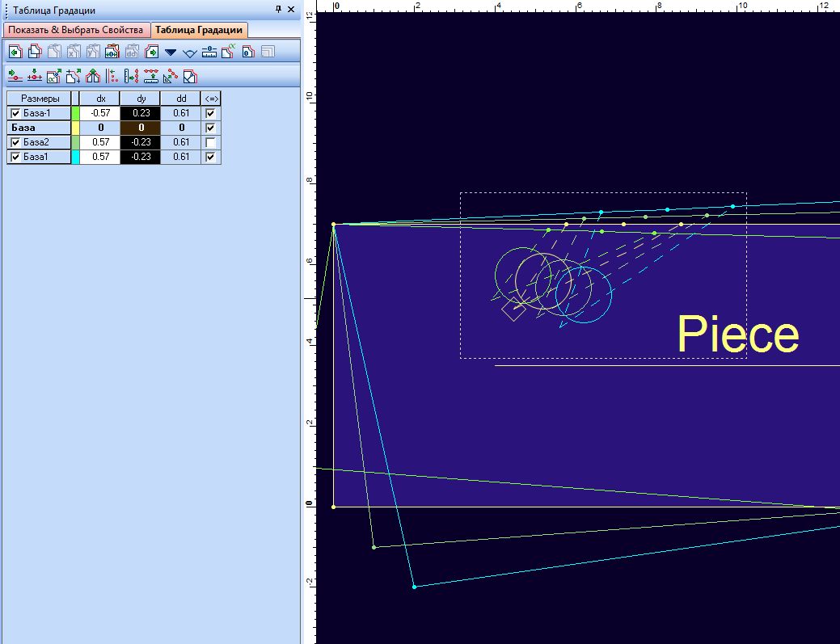The image size is (840, 644).
Task: Click the piece with plus marks and arrow icon
Action: coord(74,76)
